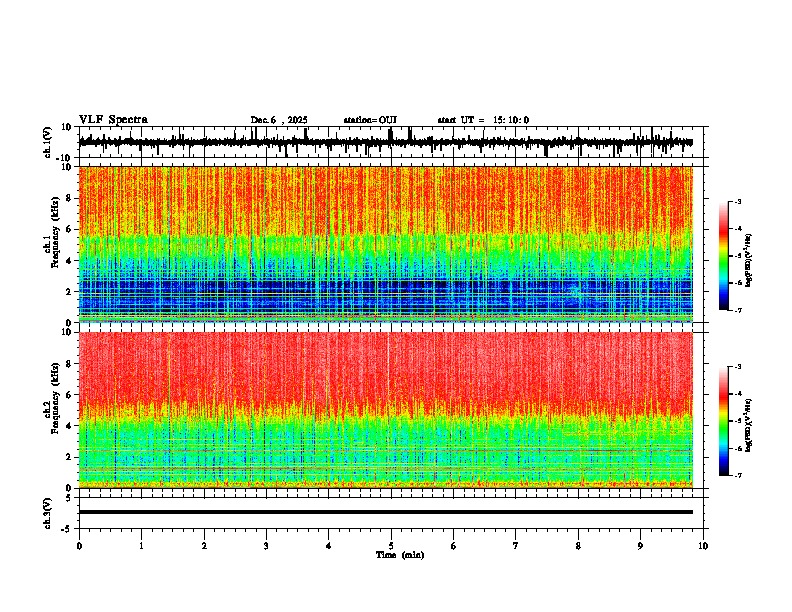Click time axis tick label '5'

391,546
